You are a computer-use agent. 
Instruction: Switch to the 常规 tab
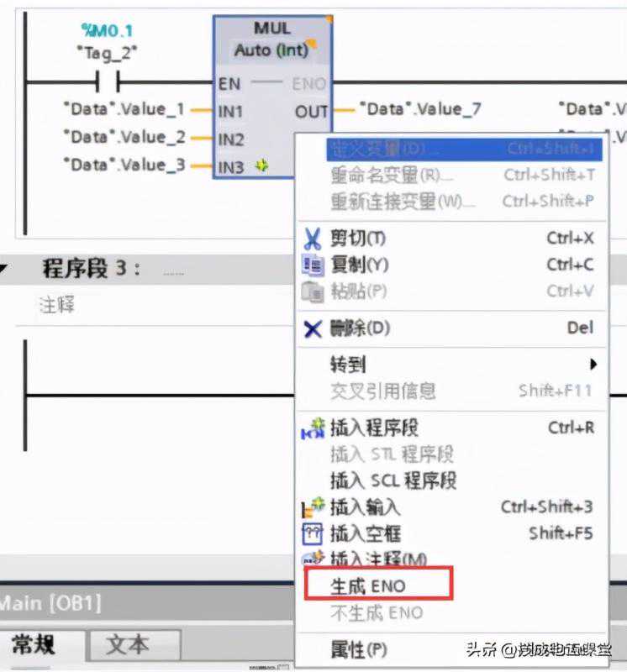pos(34,645)
